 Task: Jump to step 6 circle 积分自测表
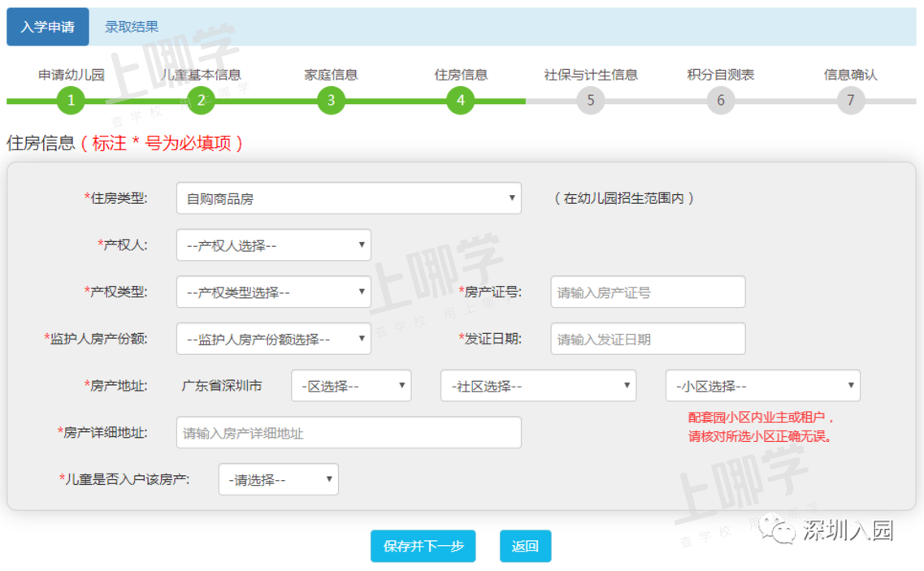click(721, 100)
